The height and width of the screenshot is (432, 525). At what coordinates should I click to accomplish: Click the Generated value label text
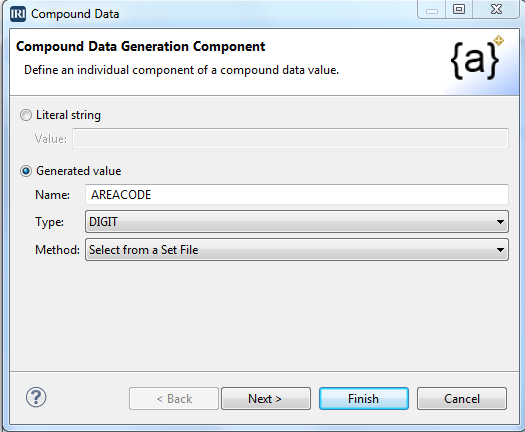click(79, 171)
